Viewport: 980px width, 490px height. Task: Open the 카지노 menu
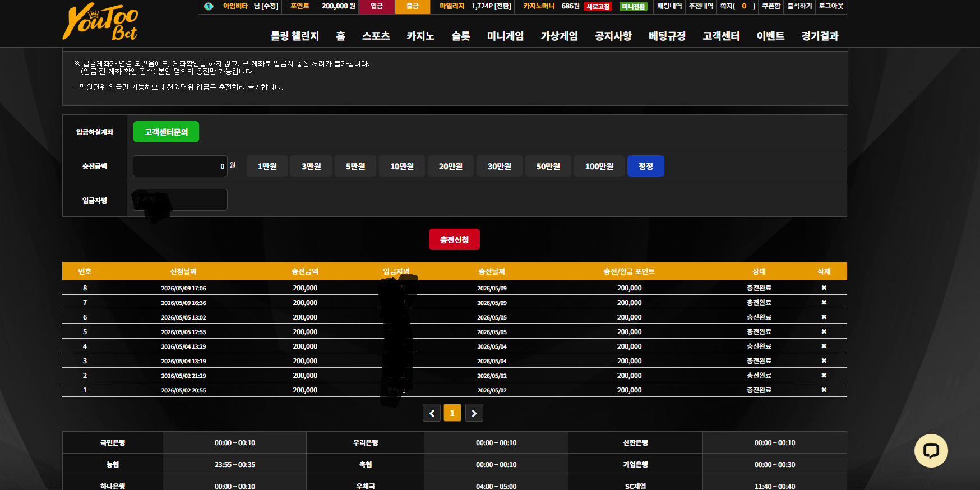coord(420,36)
